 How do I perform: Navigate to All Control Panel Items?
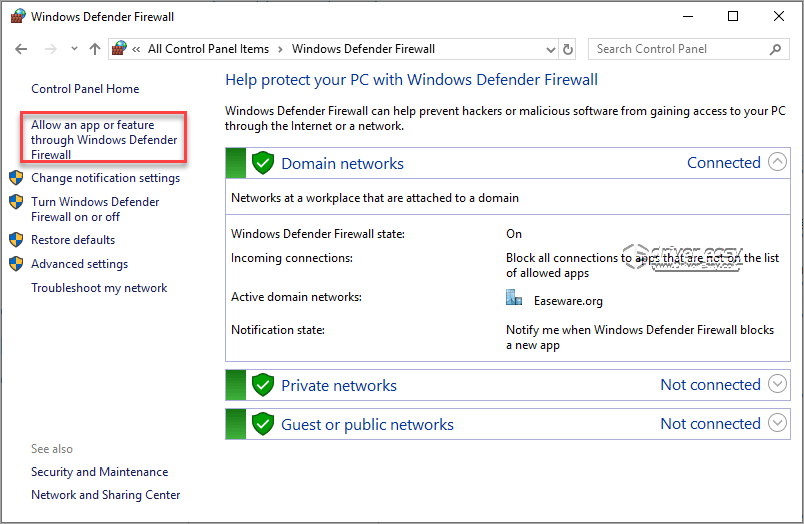[208, 49]
